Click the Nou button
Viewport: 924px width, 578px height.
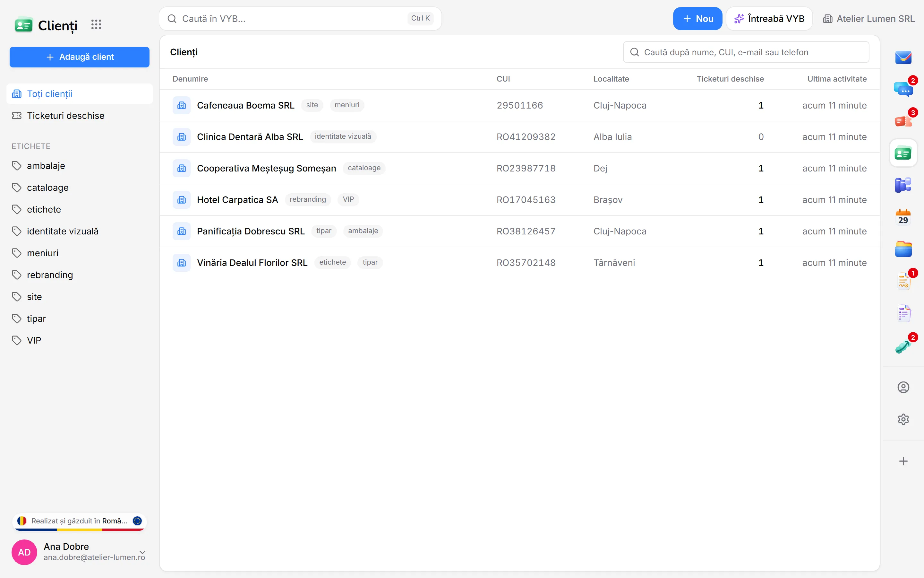pyautogui.click(x=697, y=19)
